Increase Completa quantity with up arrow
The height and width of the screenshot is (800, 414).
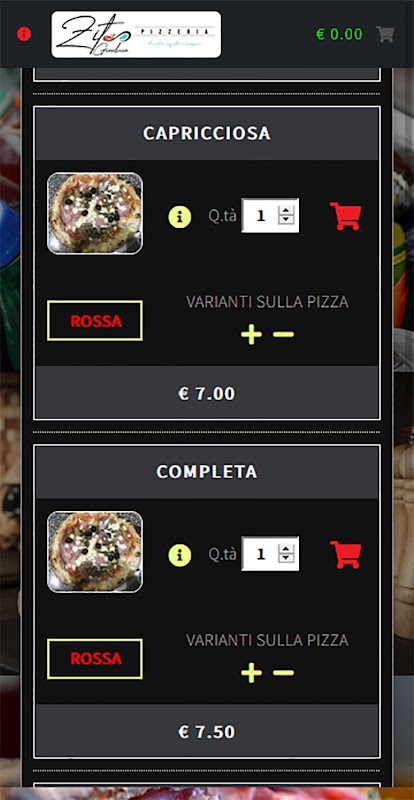286,548
